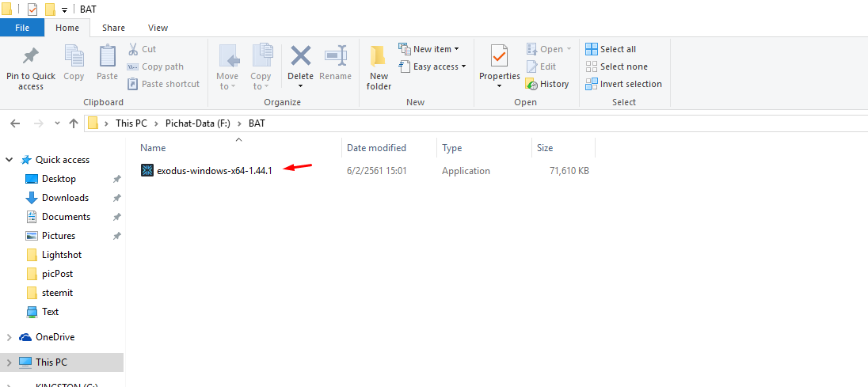Click This PC in address bar
This screenshot has width=868, height=387.
(x=131, y=123)
